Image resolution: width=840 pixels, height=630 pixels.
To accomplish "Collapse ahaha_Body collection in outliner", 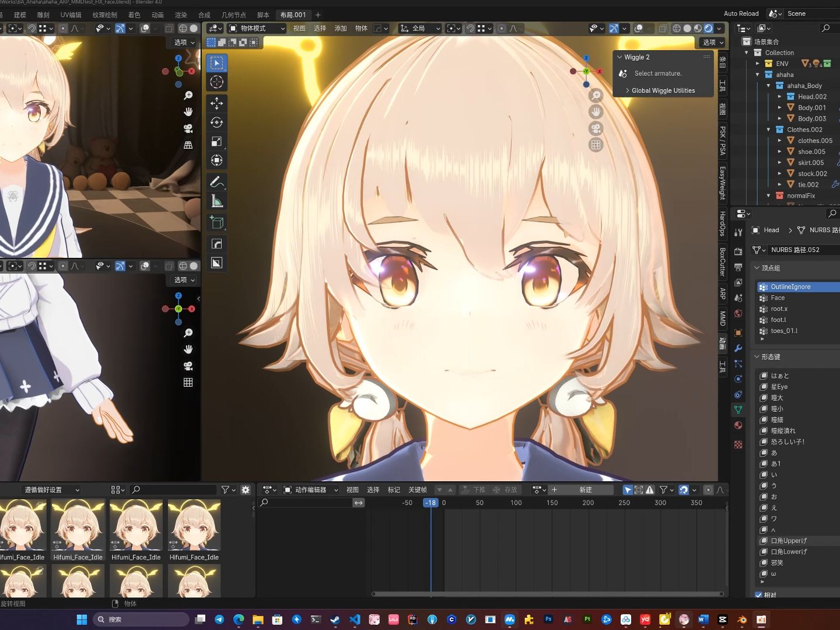I will click(x=768, y=86).
